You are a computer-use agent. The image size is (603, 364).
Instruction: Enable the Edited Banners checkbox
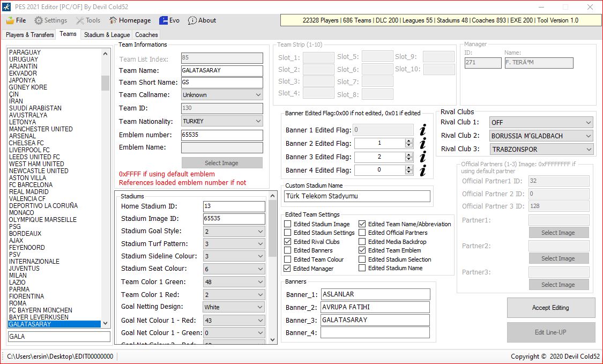(288, 250)
